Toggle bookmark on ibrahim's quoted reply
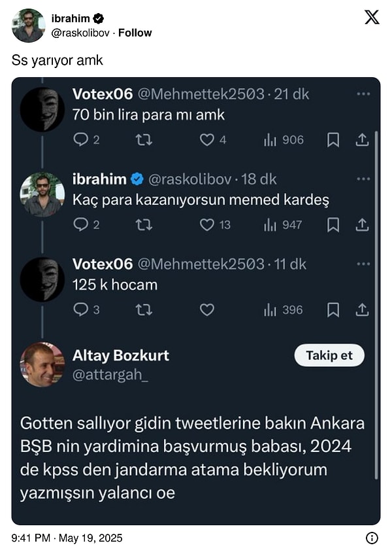Viewport: 392px width, 558px height. point(333,224)
